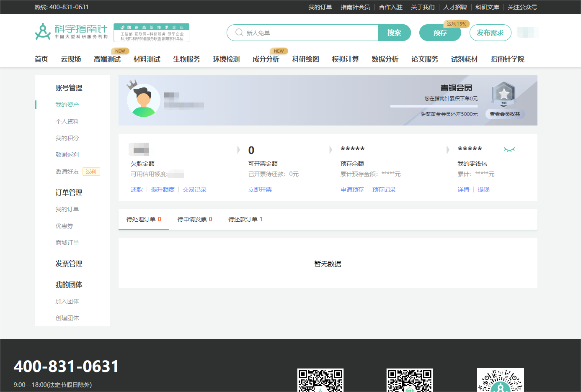Click the leftmost QR code in the footer
This screenshot has width=581, height=392.
coord(320,380)
